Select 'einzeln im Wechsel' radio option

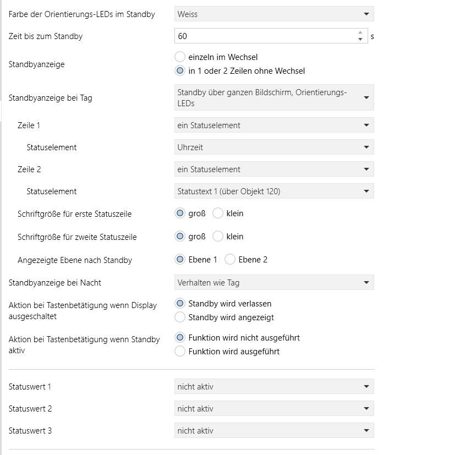click(180, 57)
